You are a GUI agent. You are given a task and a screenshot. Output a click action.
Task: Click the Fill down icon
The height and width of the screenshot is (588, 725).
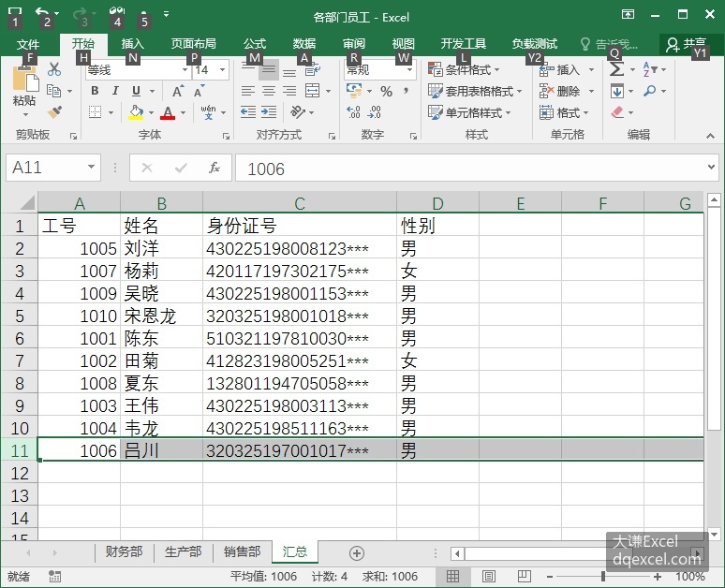tap(616, 91)
